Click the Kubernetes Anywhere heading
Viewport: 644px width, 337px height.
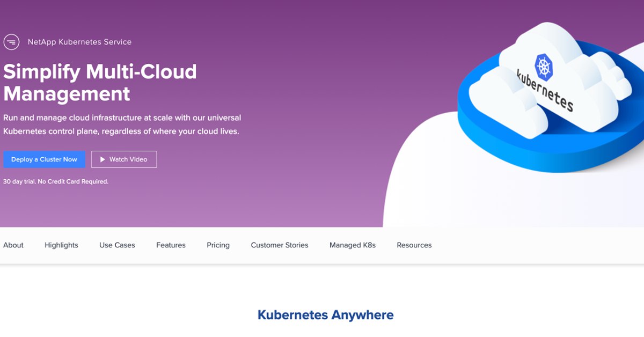pos(326,315)
